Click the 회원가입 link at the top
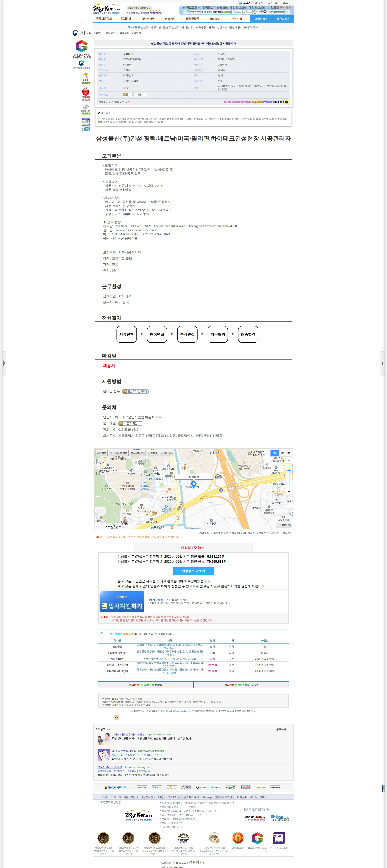 (259, 3)
